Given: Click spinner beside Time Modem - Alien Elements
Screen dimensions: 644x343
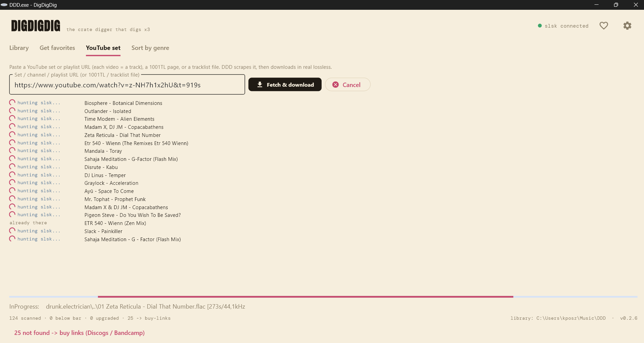Looking at the screenshot, I should point(12,118).
